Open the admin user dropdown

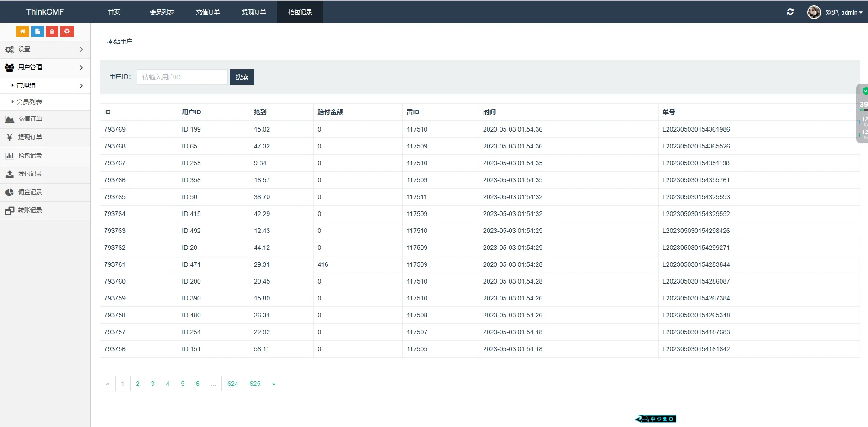click(x=844, y=12)
